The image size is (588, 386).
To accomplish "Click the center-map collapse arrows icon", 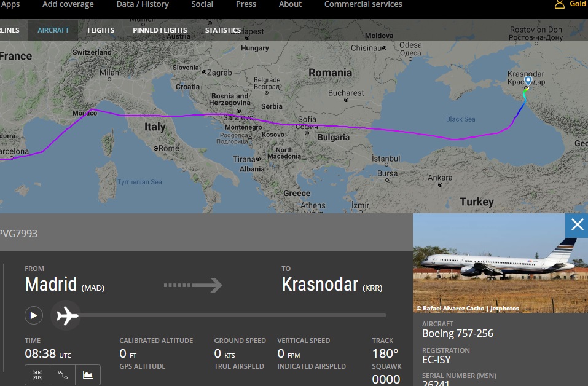I will [37, 374].
